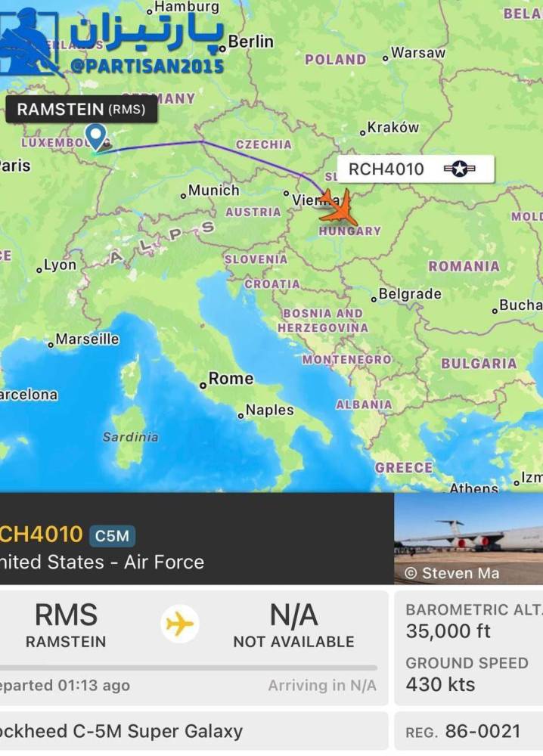Select the registration 86-0021 field
Viewport: 543px width, 756px height.
(x=469, y=731)
